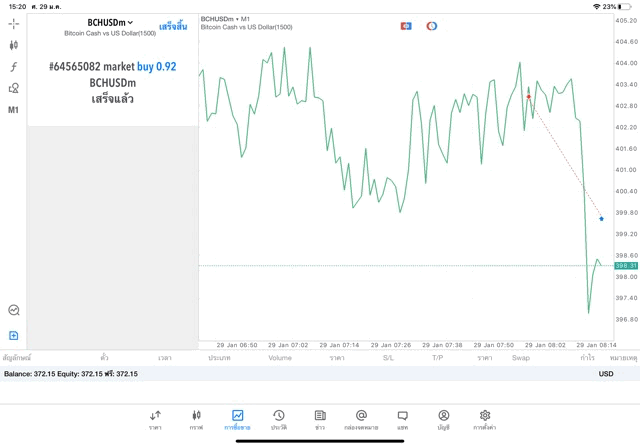Image resolution: width=640 pixels, height=447 pixels.
Task: Sort by the ตั๋ว (Ticket) column header
Action: 104,358
